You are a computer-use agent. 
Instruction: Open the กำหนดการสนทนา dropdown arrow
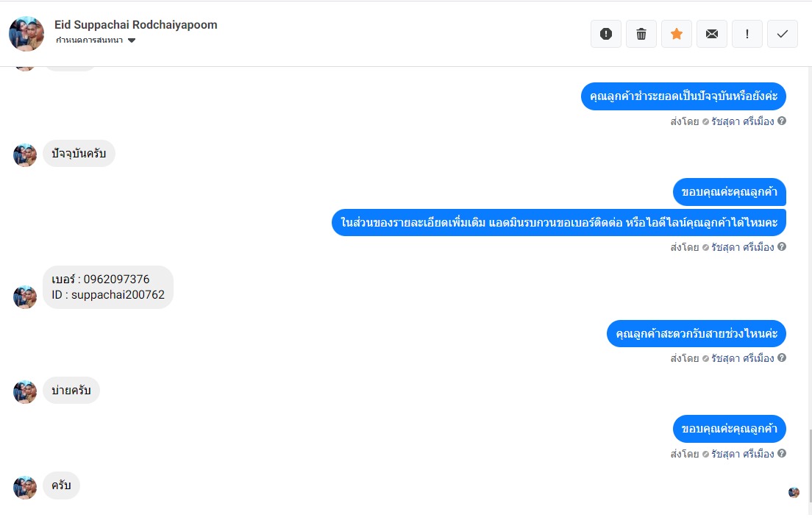132,40
